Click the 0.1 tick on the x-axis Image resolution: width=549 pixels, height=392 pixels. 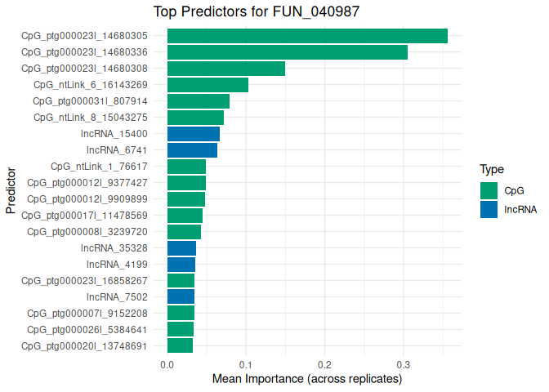tap(246, 364)
